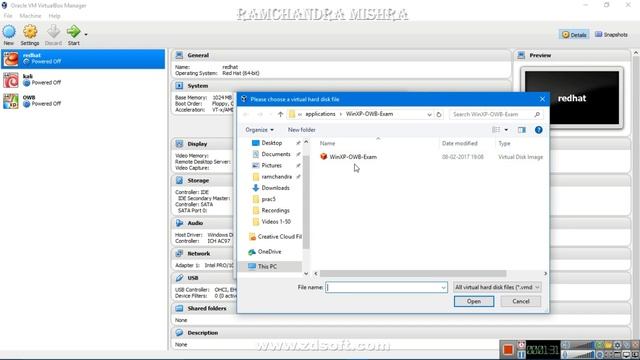The width and height of the screenshot is (640, 360).
Task: Click the Description section icon
Action: point(179,333)
